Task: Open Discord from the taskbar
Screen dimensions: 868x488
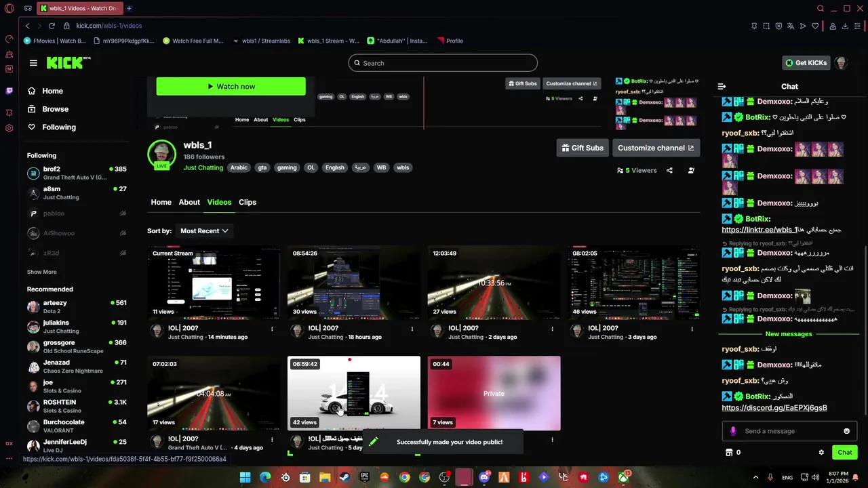Action: point(484,477)
